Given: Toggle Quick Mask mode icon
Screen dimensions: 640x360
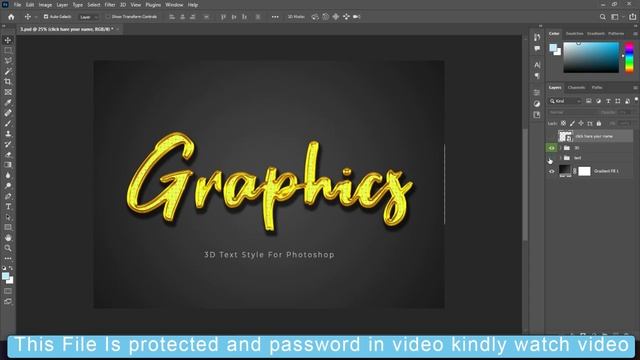Looking at the screenshot, I should pos(8,291).
